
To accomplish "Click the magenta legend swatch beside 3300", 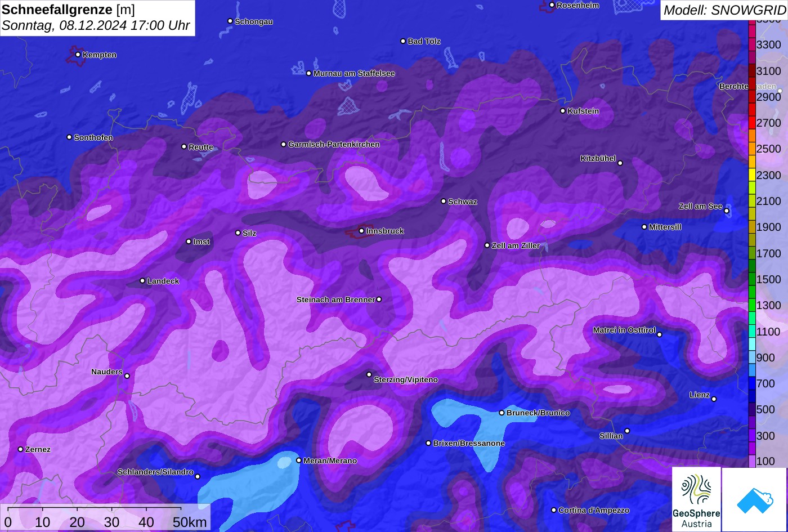I will (x=752, y=44).
